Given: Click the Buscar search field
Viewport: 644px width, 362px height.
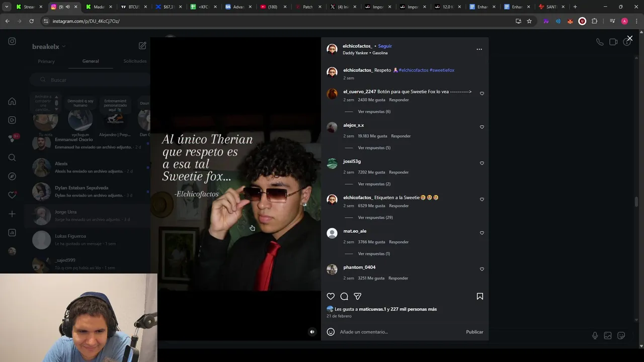Looking at the screenshot, I should coord(91,80).
